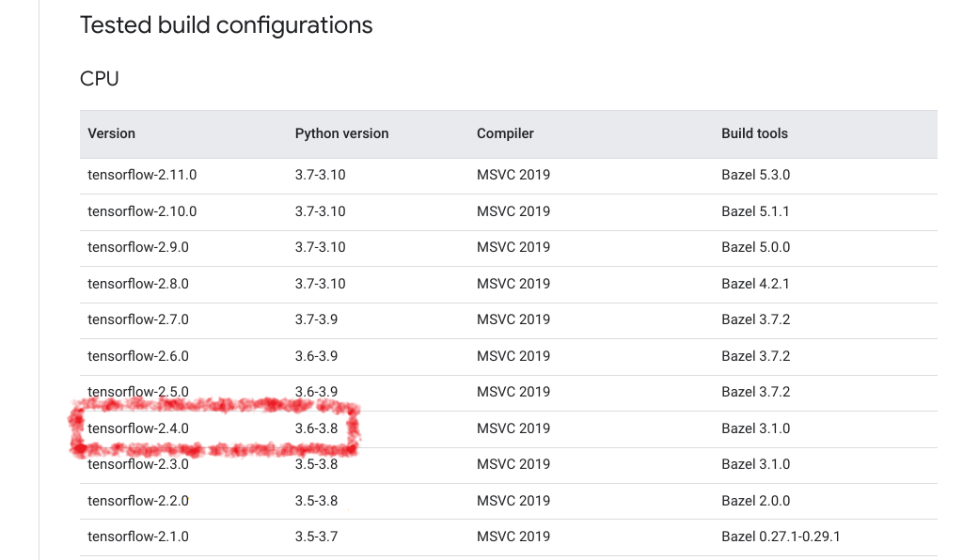Click Python version 3.6-3.9 for tensorflow-2.6.0

(x=316, y=356)
